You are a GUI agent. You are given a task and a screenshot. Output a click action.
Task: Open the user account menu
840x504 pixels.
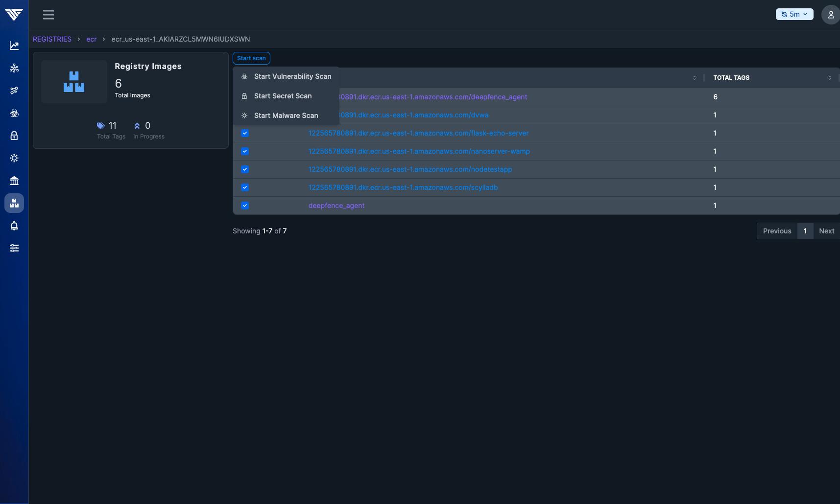pos(830,15)
